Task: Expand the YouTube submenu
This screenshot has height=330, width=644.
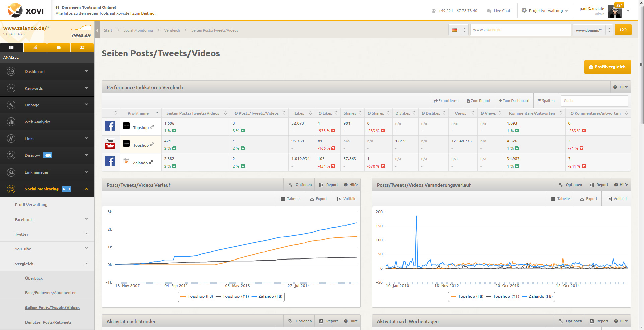Action: point(47,249)
